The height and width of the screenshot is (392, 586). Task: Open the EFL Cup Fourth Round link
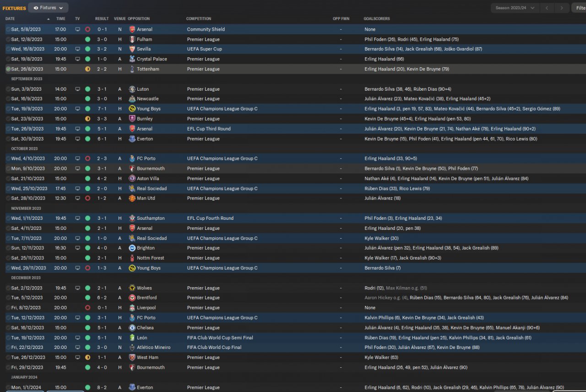[x=210, y=218]
